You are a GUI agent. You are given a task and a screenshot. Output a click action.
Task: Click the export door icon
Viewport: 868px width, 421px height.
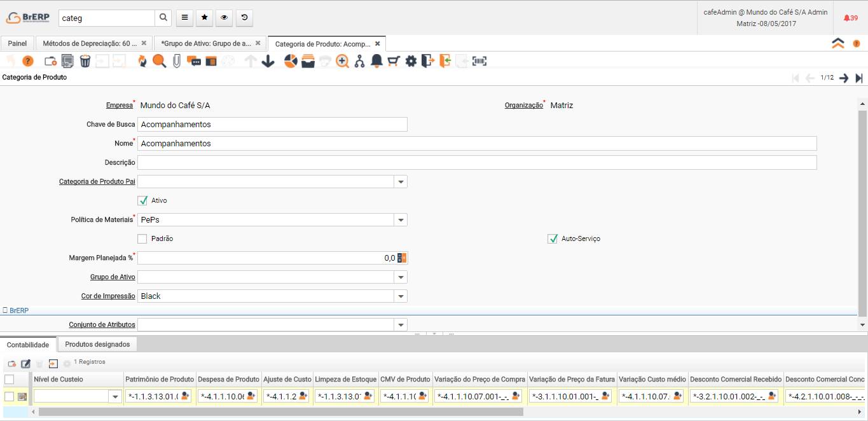[x=428, y=61]
